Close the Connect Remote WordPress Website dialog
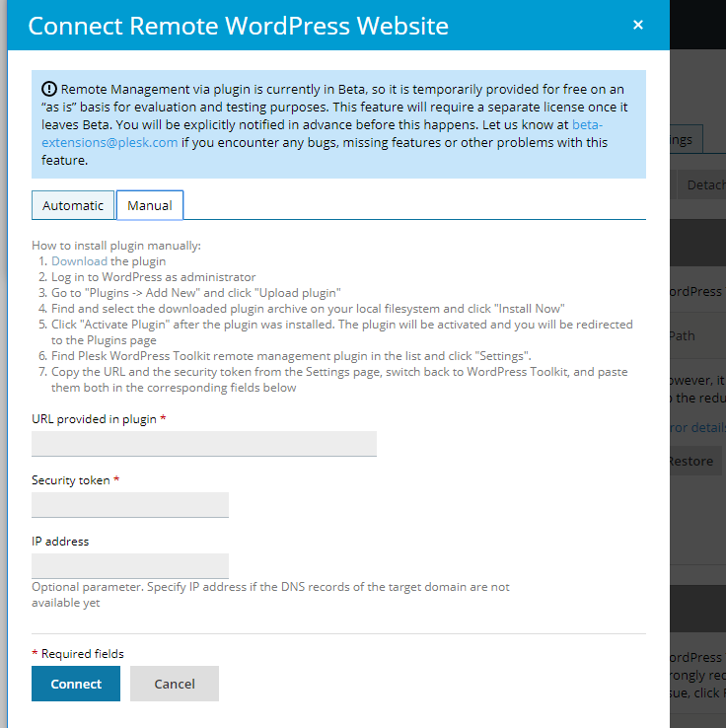726x728 pixels. pos(638,25)
